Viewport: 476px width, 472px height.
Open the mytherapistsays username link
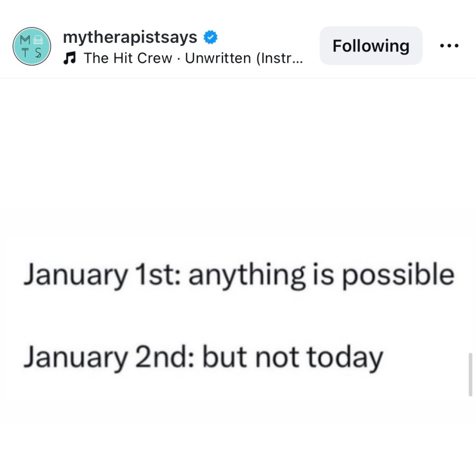pyautogui.click(x=130, y=37)
